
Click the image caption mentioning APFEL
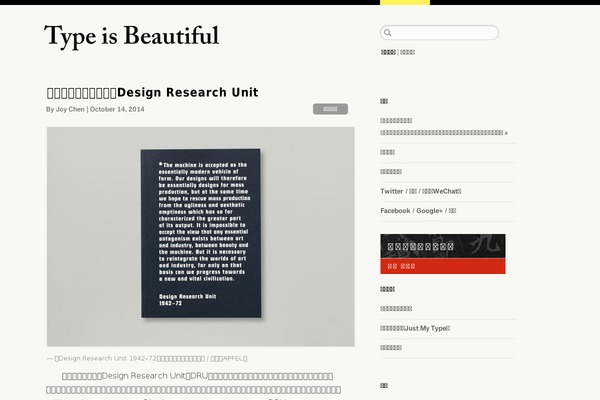coord(147,359)
